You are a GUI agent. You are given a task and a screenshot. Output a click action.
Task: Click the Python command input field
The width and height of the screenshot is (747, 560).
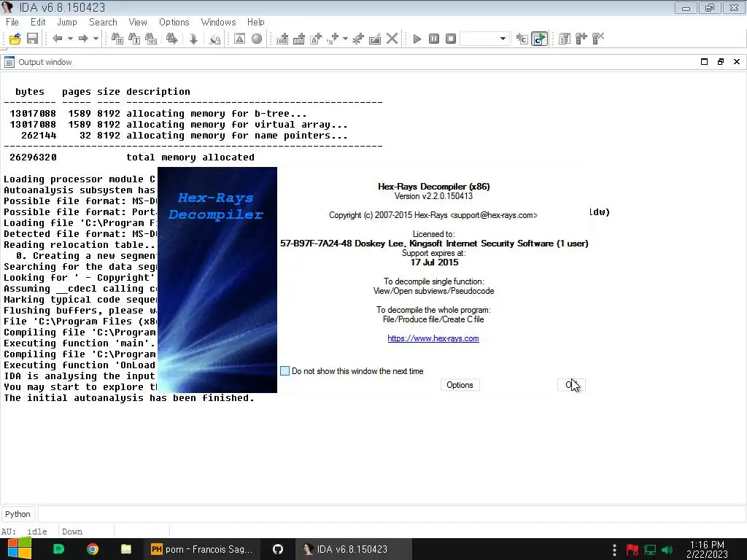(392, 514)
